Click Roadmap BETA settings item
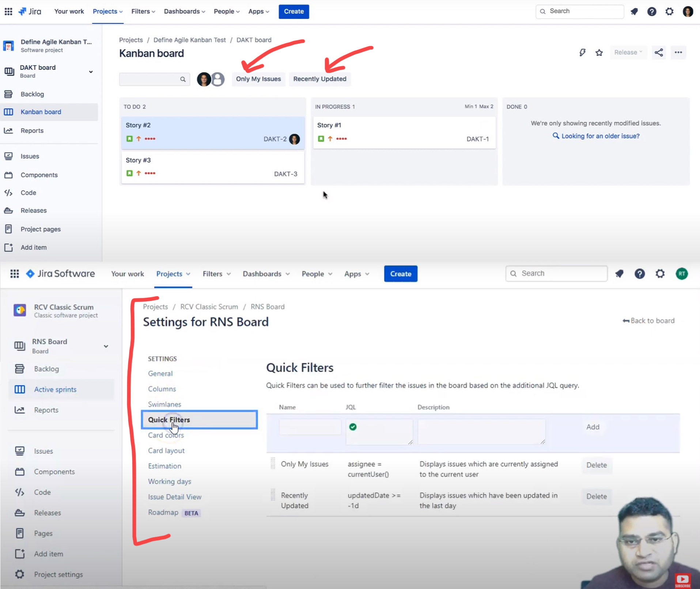 pos(174,513)
